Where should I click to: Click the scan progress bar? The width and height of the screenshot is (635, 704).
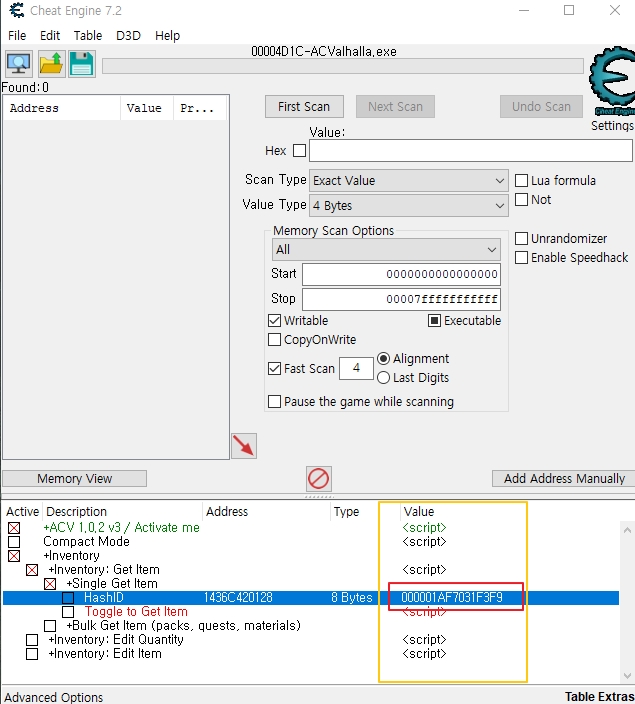[x=343, y=66]
